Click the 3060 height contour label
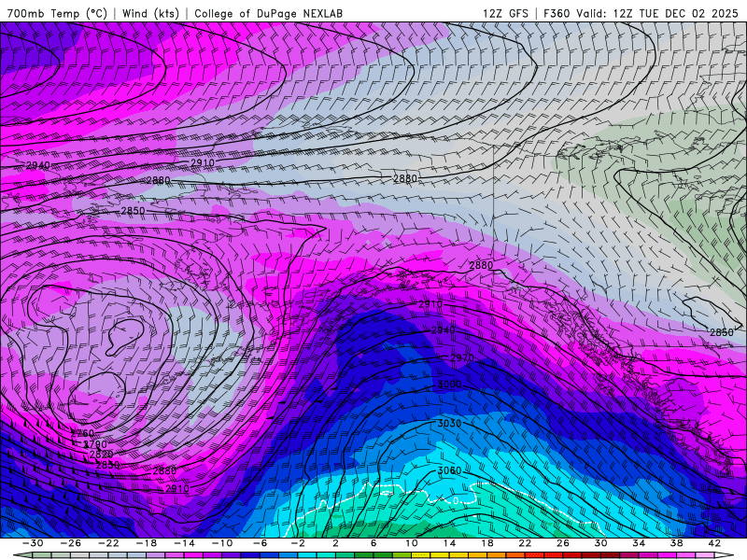747x560 pixels. (450, 470)
